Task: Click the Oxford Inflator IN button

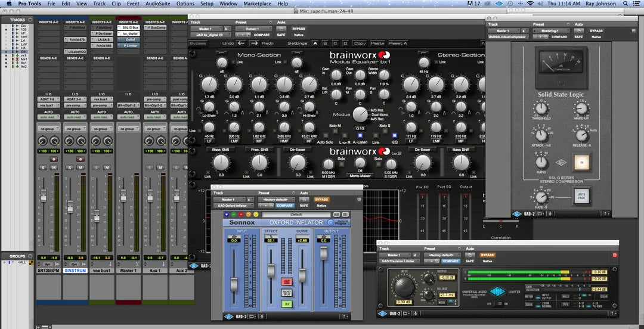Action: point(286,304)
